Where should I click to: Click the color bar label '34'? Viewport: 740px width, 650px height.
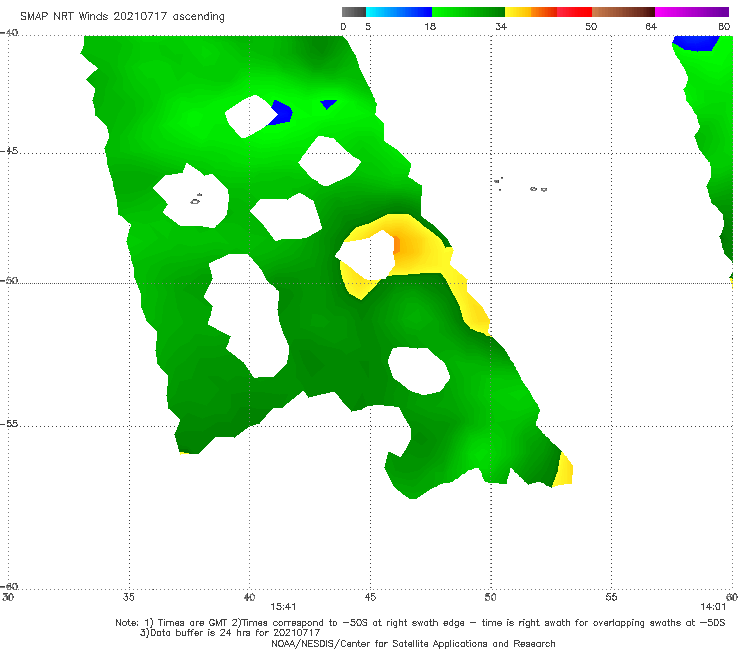pos(501,27)
